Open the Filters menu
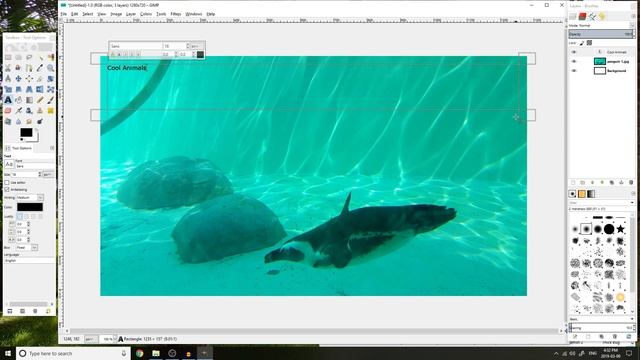The image size is (640, 360). tap(176, 14)
